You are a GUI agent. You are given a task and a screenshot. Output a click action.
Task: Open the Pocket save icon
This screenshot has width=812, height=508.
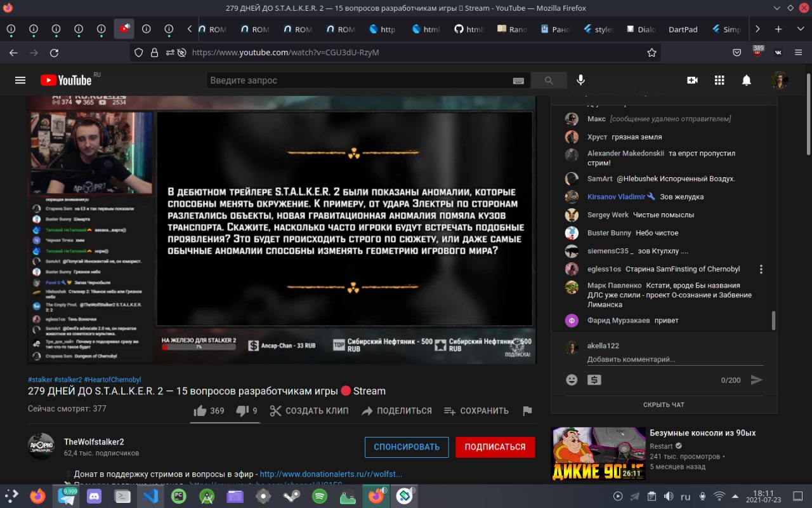click(x=737, y=53)
